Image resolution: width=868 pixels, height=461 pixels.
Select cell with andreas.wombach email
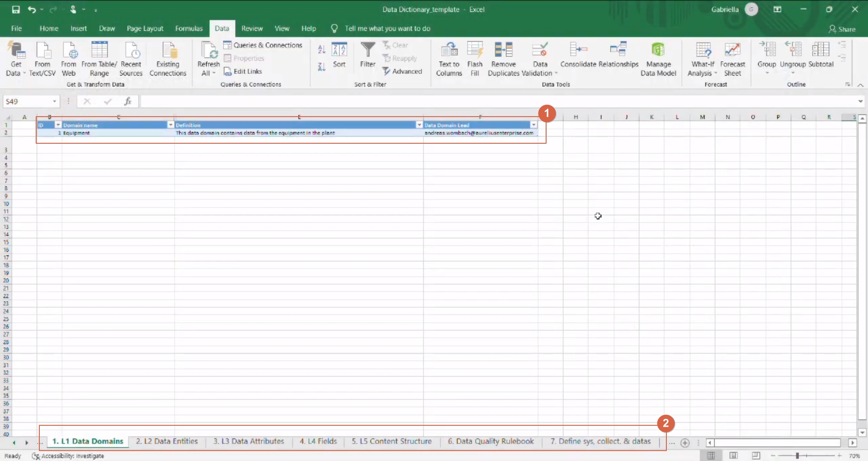tap(480, 133)
